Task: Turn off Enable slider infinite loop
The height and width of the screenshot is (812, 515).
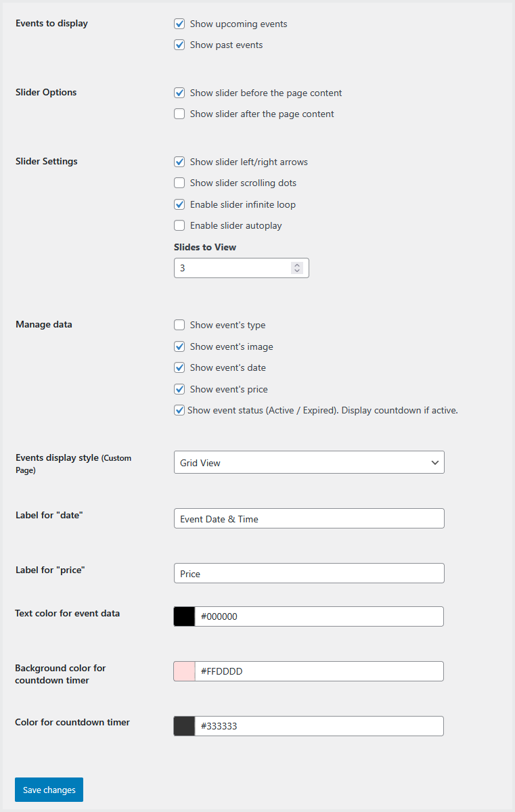Action: (x=179, y=205)
